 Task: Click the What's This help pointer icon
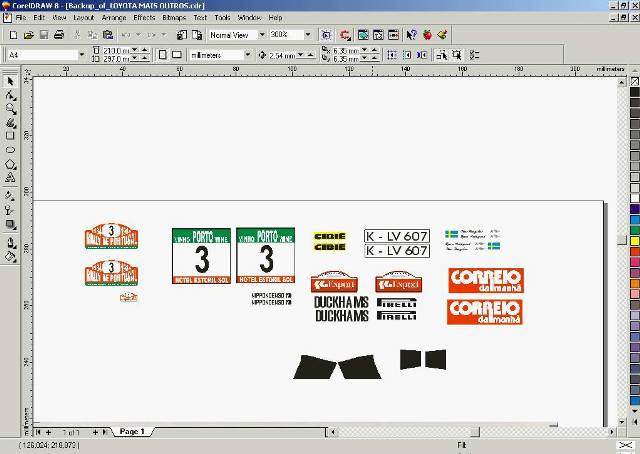coord(411,35)
